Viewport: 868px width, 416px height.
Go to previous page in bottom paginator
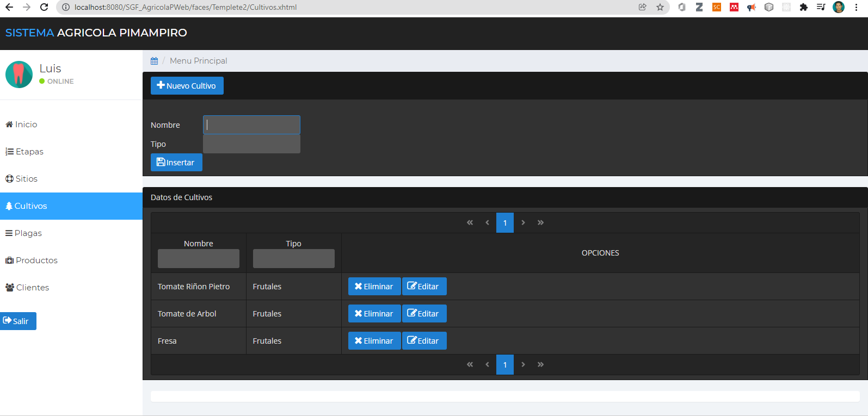487,364
